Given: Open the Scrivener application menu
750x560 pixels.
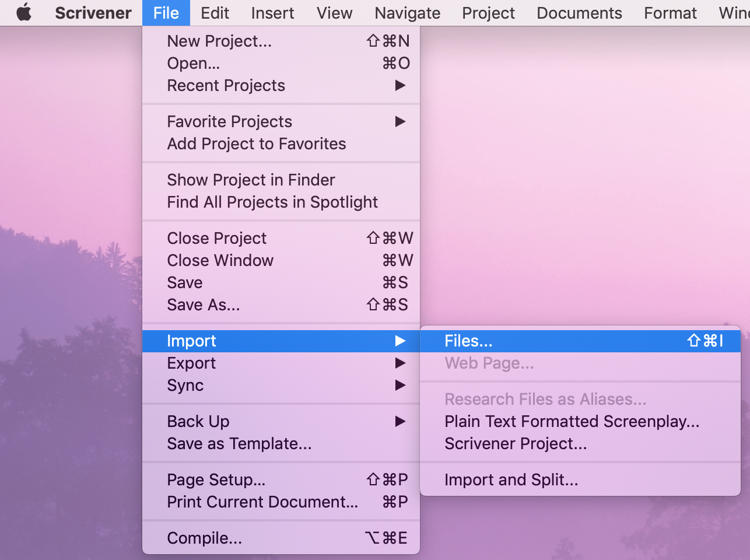Looking at the screenshot, I should (x=93, y=13).
